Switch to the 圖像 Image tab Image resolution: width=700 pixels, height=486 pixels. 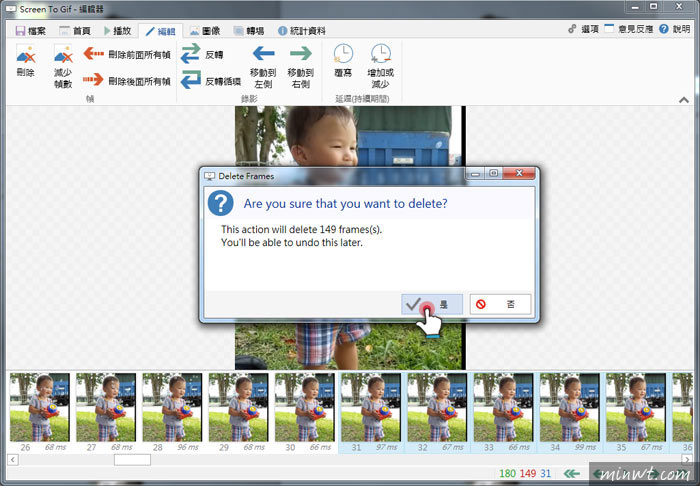coord(205,31)
